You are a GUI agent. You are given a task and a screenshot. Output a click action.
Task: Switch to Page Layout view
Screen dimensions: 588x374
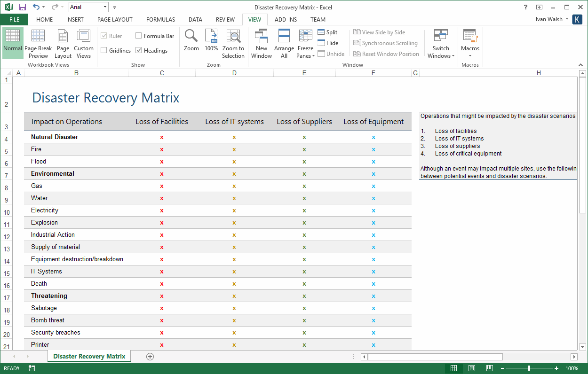point(63,43)
